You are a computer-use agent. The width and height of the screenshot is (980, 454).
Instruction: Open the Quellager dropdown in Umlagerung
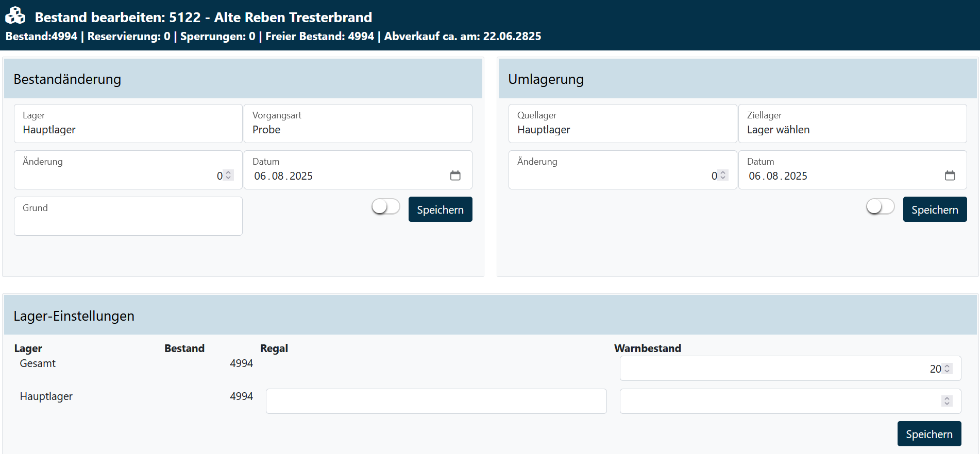[x=622, y=124]
